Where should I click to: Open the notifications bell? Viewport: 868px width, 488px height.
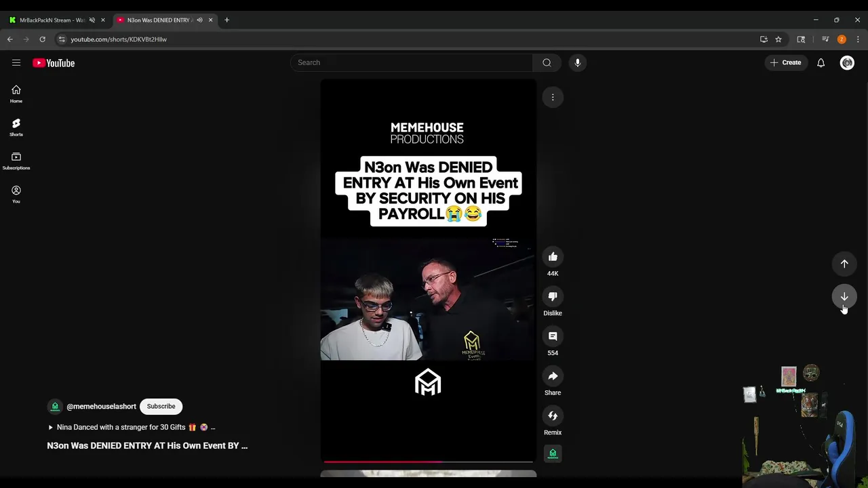(x=821, y=62)
